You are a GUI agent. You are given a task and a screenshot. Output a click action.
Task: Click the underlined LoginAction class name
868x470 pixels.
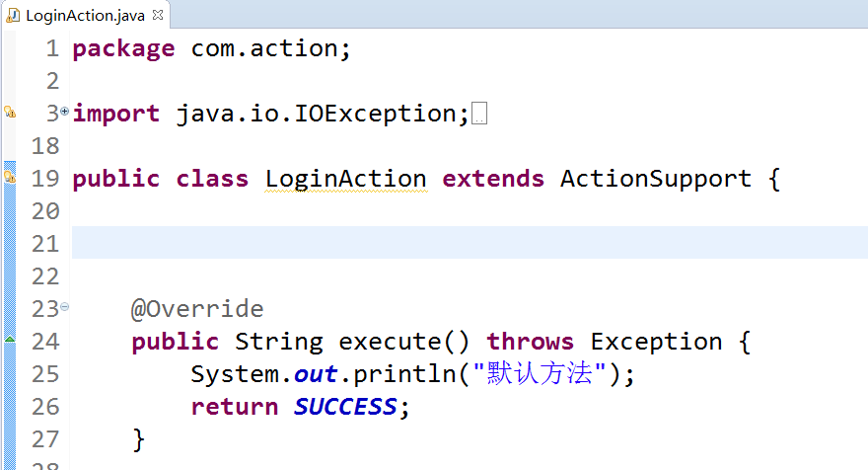tap(346, 179)
